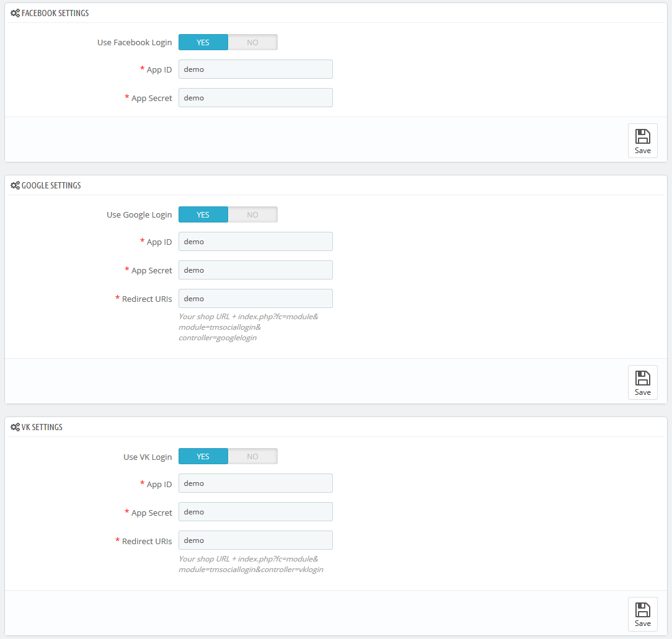Screen dimensions: 672x639
Task: Focus the Google App Secret field
Action: point(255,270)
